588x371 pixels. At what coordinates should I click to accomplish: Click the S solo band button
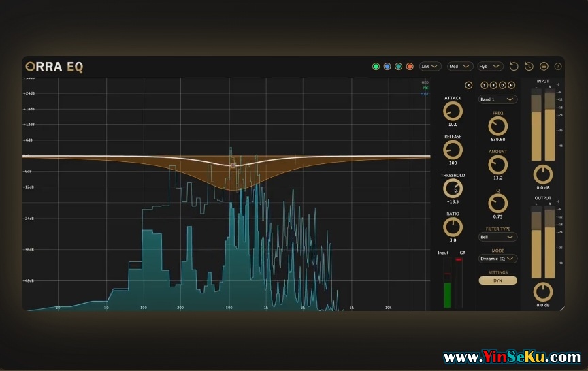[485, 86]
